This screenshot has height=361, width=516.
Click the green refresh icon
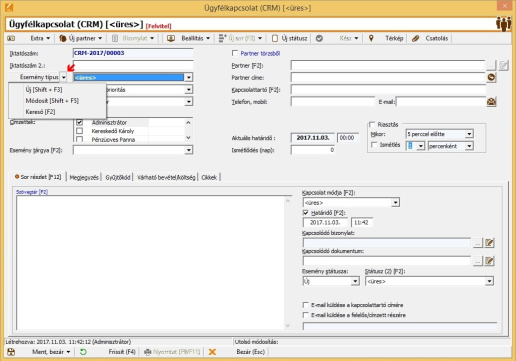click(x=83, y=352)
